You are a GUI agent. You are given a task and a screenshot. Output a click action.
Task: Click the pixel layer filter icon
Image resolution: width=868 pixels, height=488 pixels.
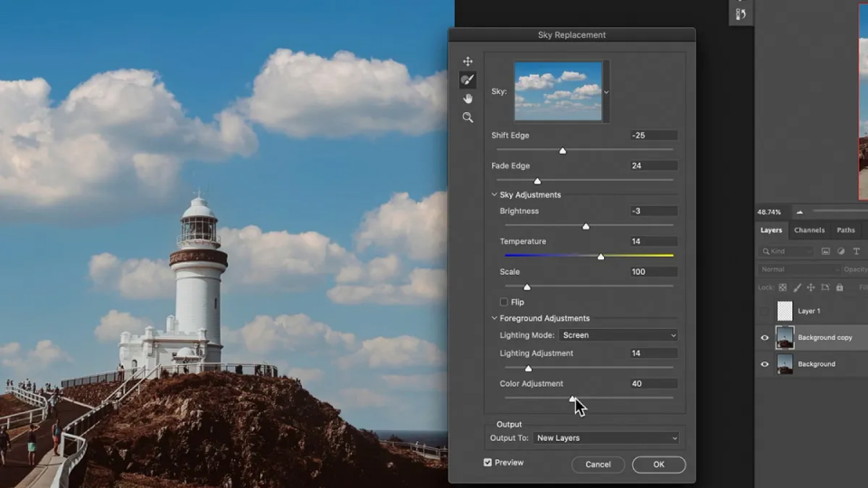click(x=826, y=251)
